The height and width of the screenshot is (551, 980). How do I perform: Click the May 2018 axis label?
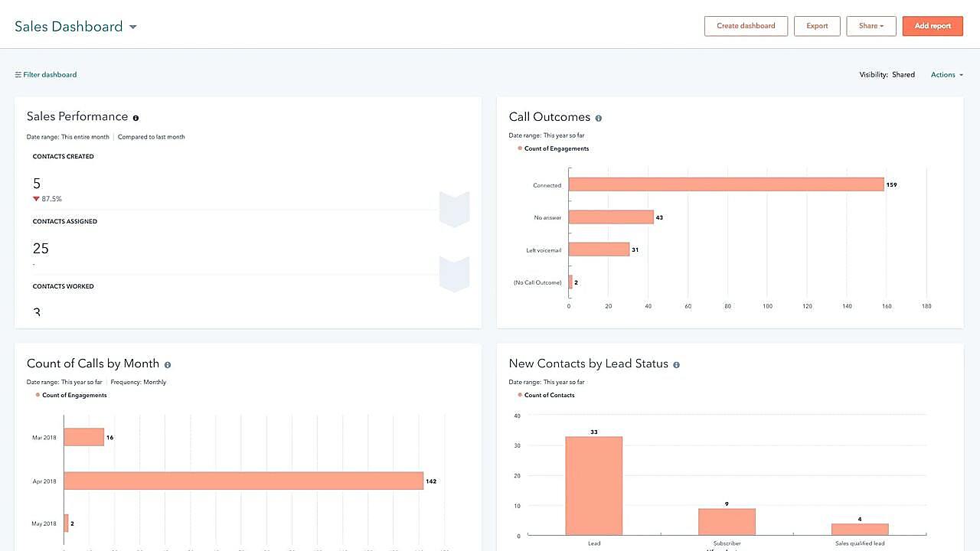pos(44,523)
